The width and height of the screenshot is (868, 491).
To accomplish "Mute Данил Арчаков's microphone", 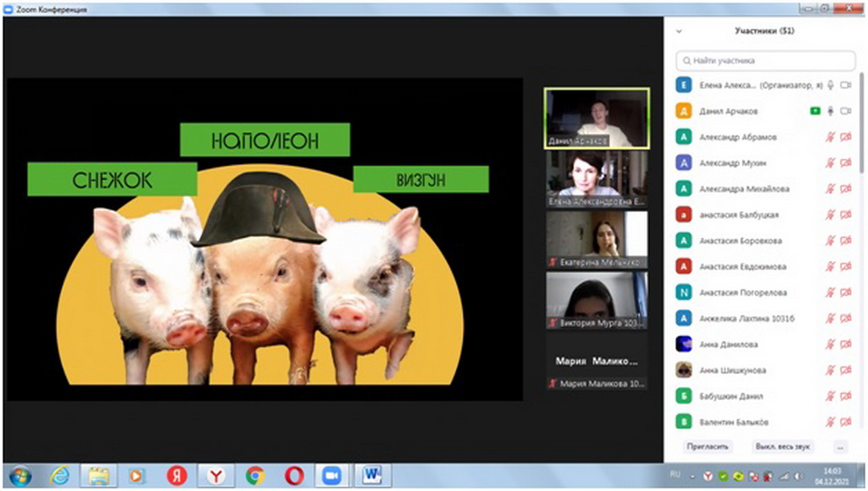I will coord(830,111).
